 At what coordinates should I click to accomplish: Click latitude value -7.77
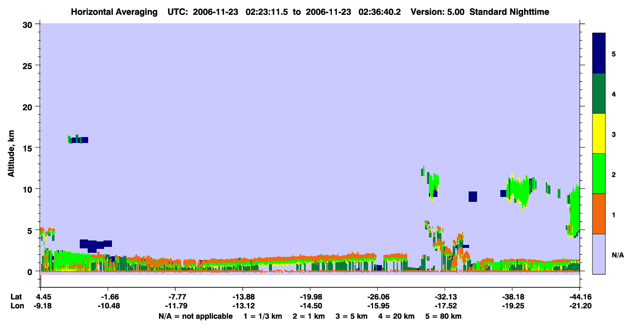click(x=175, y=297)
